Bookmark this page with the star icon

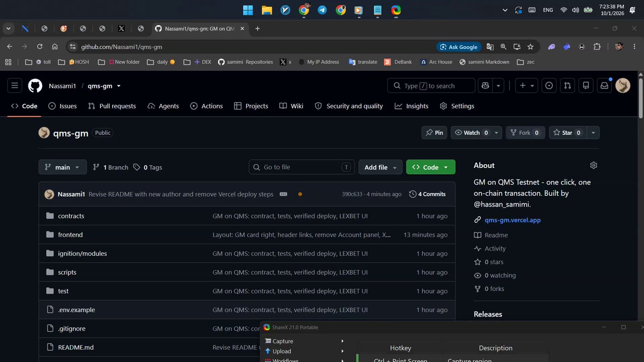pos(530,47)
